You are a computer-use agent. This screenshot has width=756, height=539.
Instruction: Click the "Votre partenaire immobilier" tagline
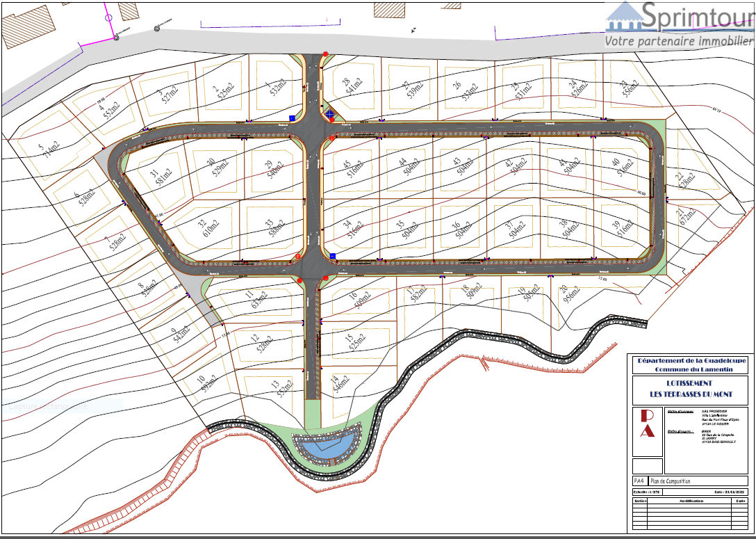click(x=678, y=41)
